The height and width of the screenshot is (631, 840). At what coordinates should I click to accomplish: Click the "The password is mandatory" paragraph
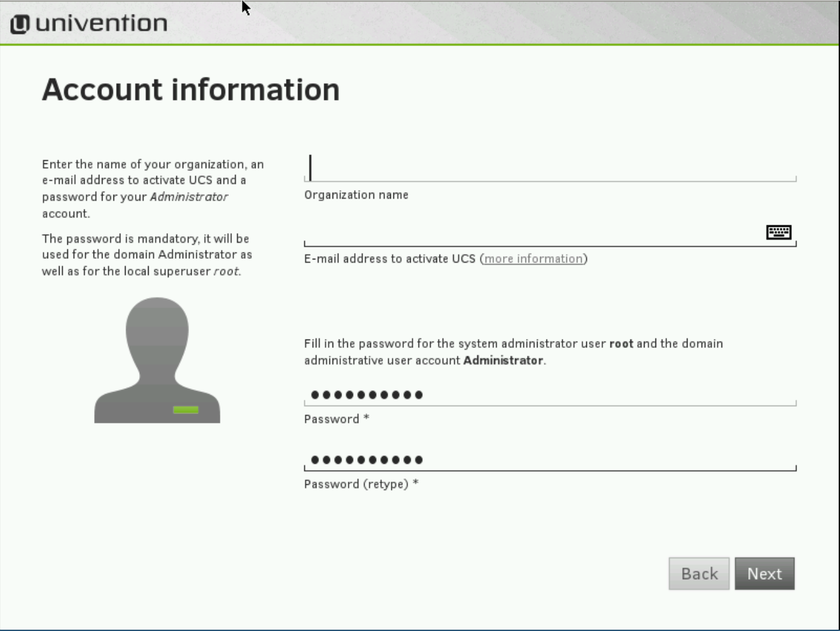147,254
